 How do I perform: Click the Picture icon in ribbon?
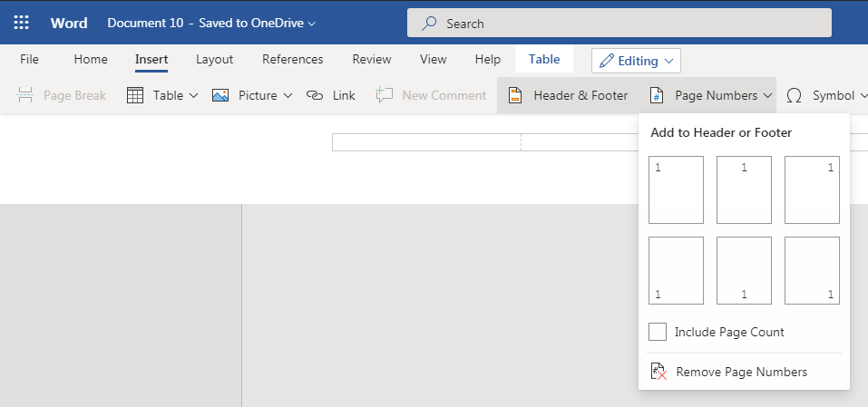click(x=220, y=96)
